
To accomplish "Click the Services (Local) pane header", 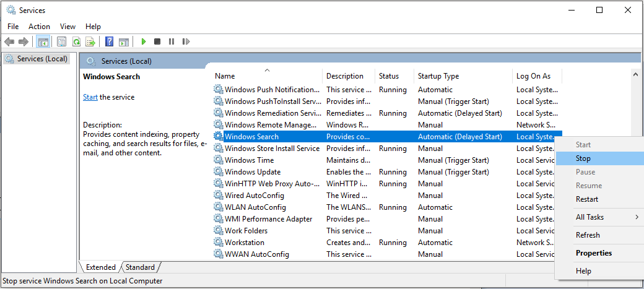I will 126,61.
